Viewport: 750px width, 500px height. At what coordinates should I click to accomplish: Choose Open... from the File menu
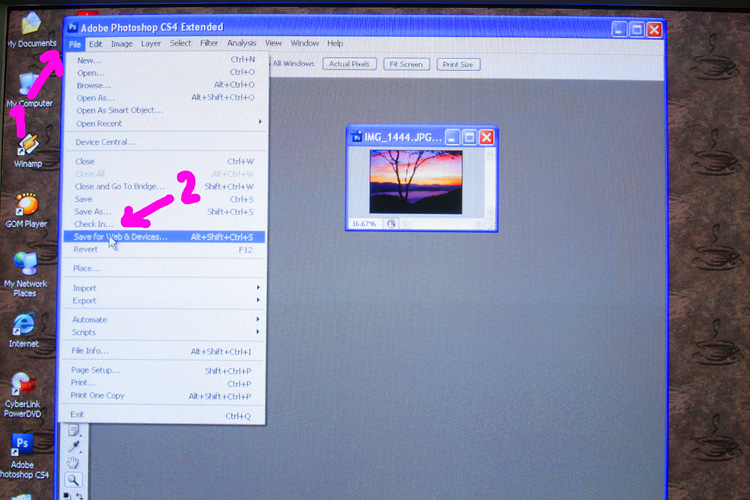coord(165,73)
